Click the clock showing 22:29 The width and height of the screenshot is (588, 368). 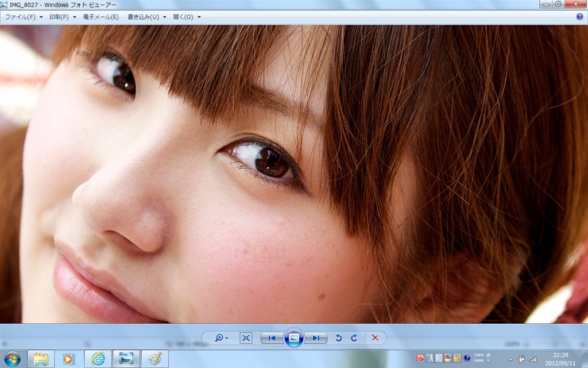[x=560, y=355]
